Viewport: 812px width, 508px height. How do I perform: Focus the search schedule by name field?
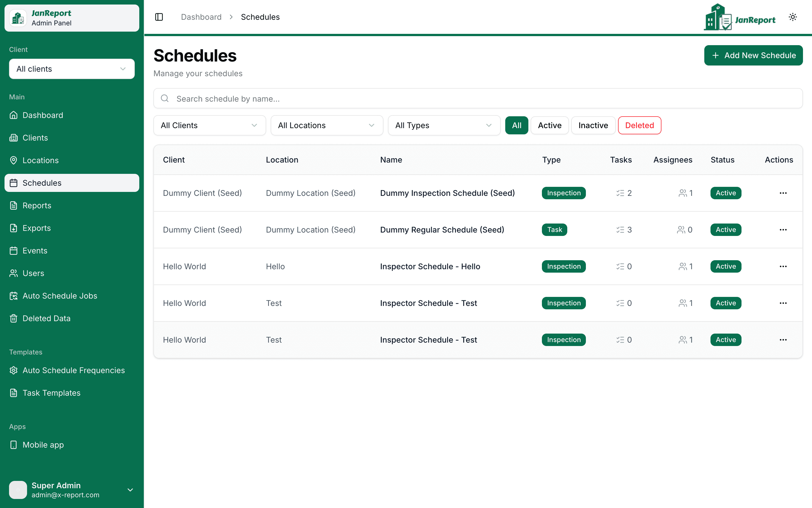point(478,98)
